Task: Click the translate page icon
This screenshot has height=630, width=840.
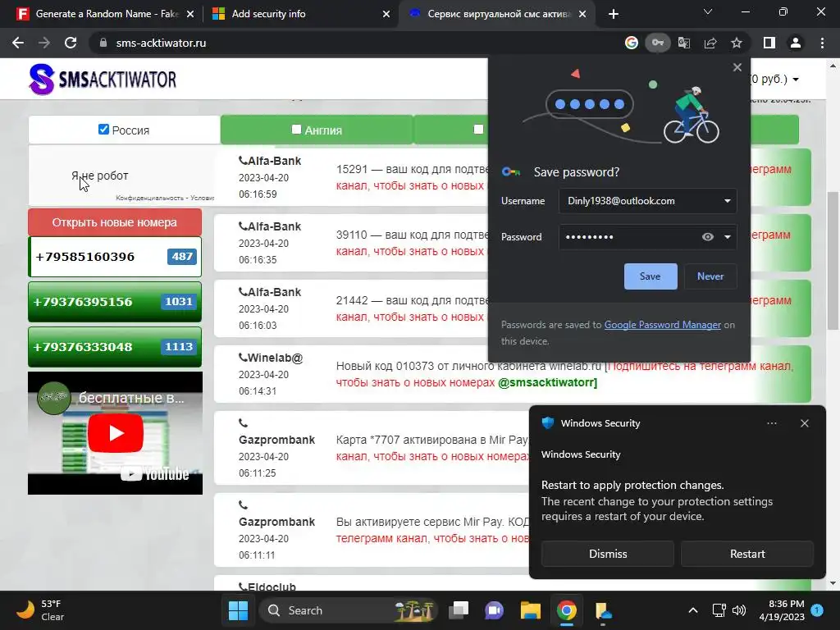Action: tap(684, 43)
